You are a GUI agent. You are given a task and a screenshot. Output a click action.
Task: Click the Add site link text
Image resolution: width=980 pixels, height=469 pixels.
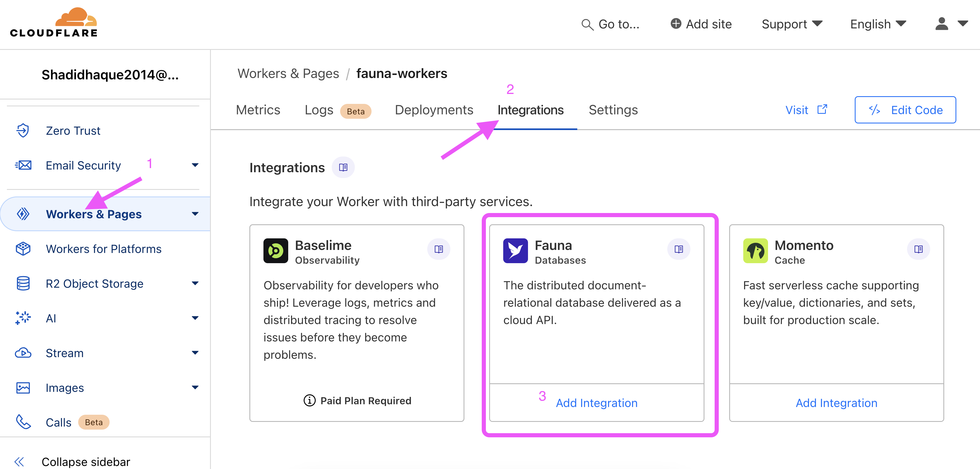point(709,24)
